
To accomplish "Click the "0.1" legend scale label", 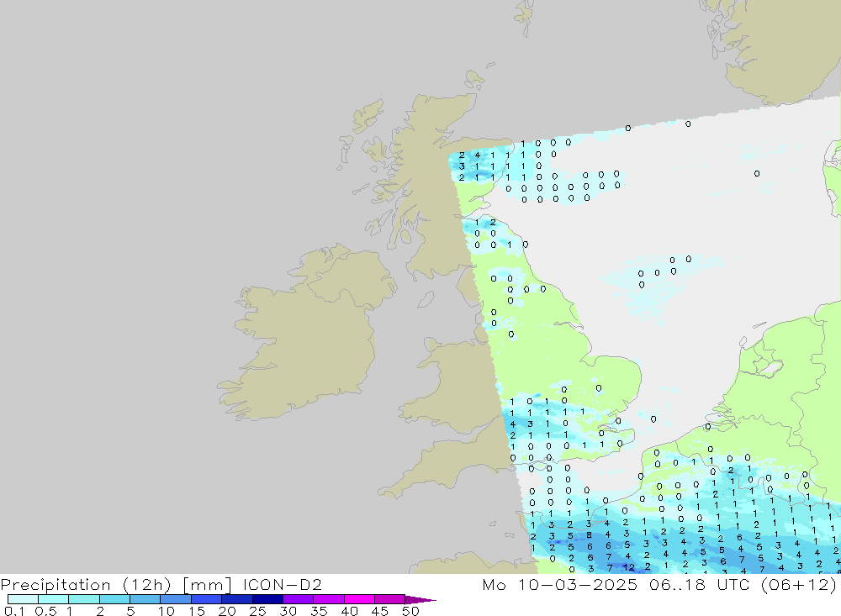I will coord(14,611).
